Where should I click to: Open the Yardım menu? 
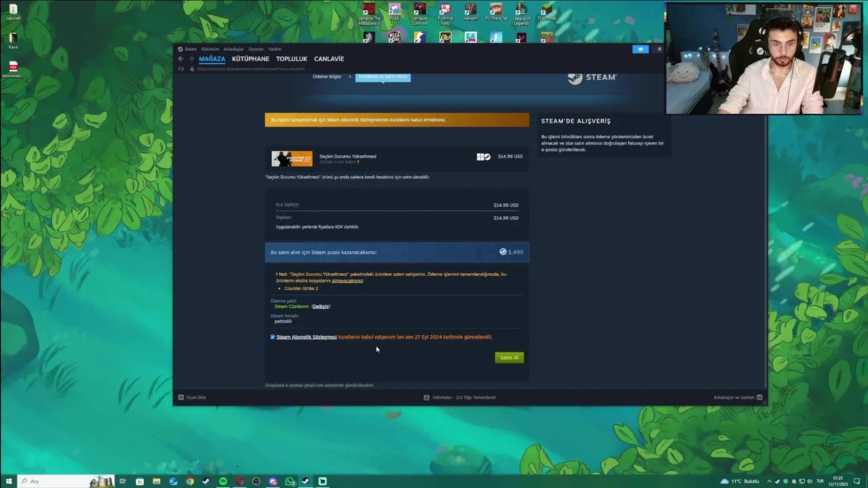click(x=275, y=49)
